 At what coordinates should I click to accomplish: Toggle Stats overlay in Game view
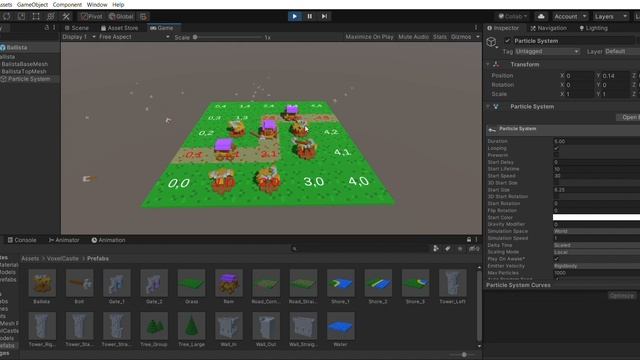pyautogui.click(x=440, y=37)
